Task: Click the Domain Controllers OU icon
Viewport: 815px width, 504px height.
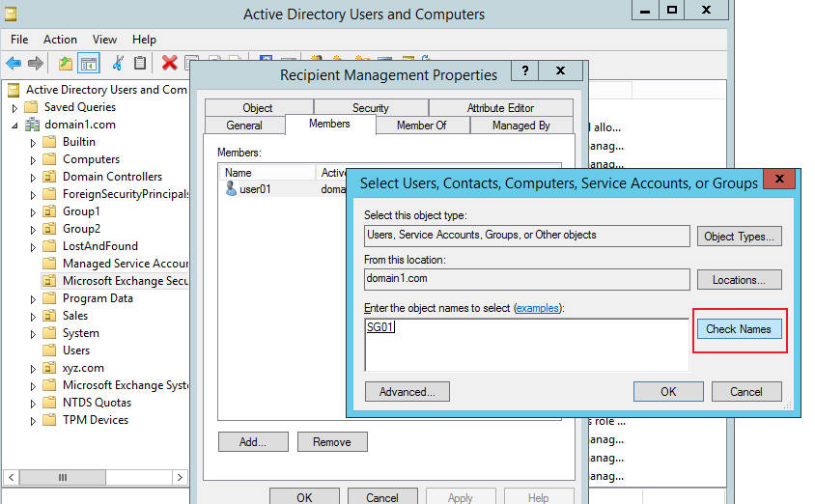Action: tap(49, 177)
